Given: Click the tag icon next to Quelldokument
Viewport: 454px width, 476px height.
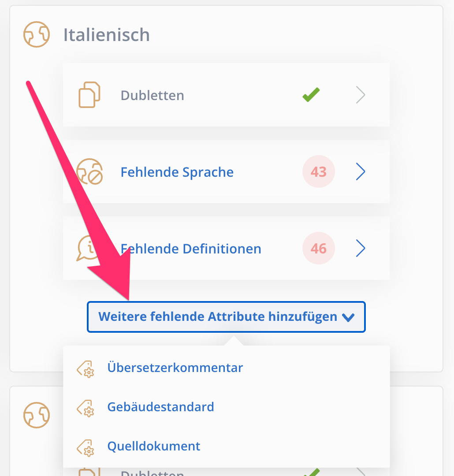Looking at the screenshot, I should click(86, 448).
